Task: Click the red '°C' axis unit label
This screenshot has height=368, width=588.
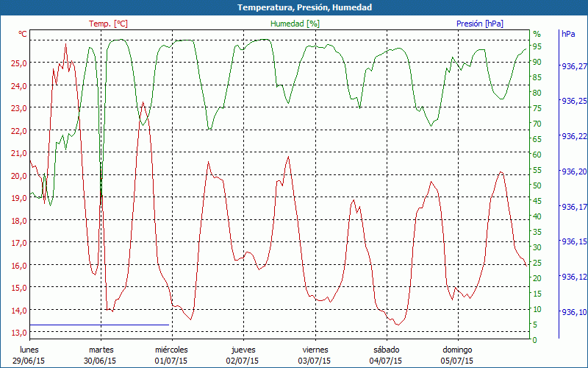Action: (x=23, y=34)
